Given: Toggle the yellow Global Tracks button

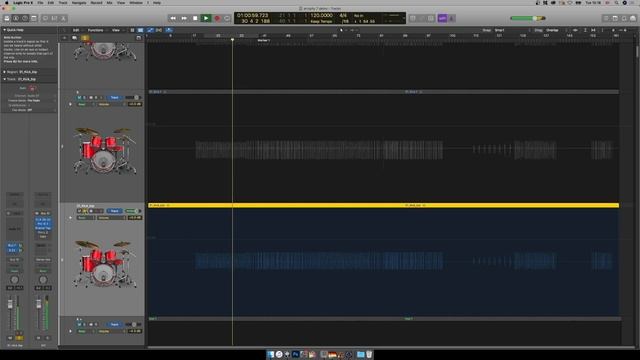Looking at the screenshot, I should (85, 38).
